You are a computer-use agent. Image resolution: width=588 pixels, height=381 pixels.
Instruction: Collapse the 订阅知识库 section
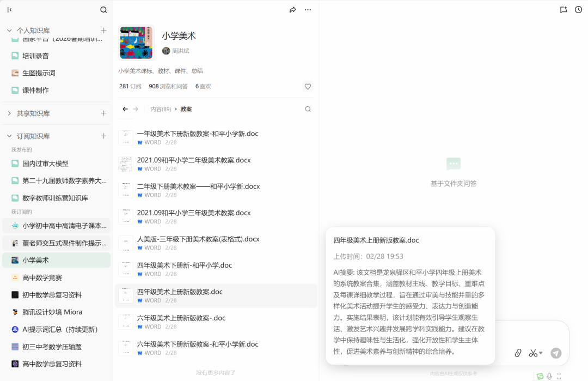point(9,136)
